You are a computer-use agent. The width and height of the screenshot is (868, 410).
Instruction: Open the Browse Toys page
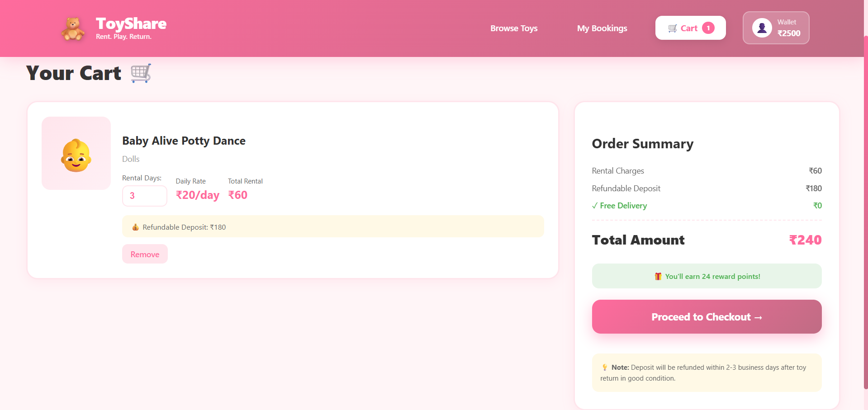pyautogui.click(x=514, y=28)
